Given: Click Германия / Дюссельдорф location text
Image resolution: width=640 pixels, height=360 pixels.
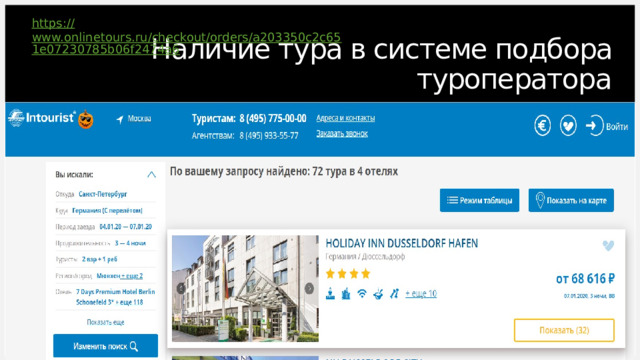Looking at the screenshot, I should click(x=365, y=256).
